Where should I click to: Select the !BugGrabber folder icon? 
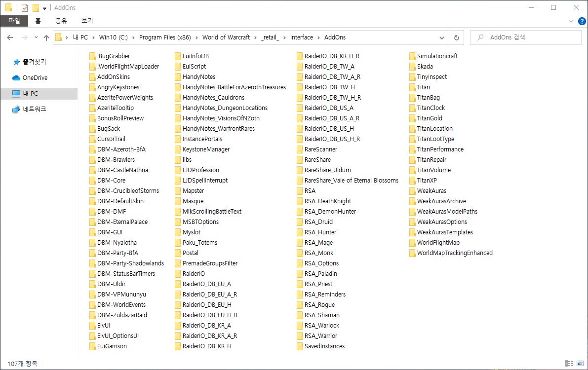point(93,56)
